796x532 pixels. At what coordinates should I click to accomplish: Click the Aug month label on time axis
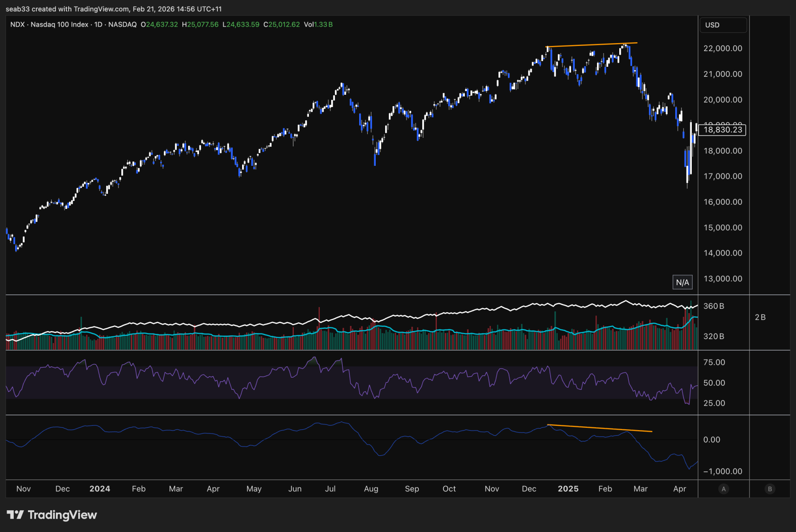[371, 489]
